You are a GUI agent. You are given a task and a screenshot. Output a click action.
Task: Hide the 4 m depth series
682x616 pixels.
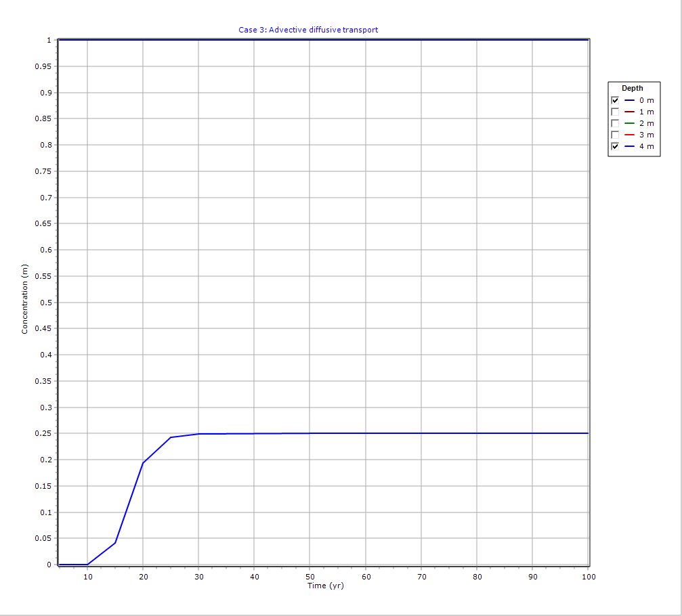tap(615, 146)
